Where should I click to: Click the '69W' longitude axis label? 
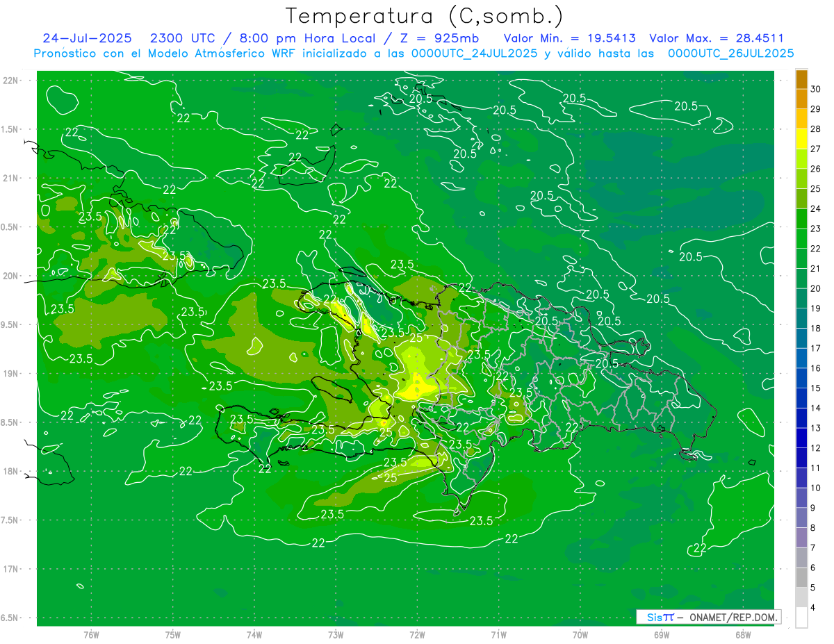pos(662,635)
